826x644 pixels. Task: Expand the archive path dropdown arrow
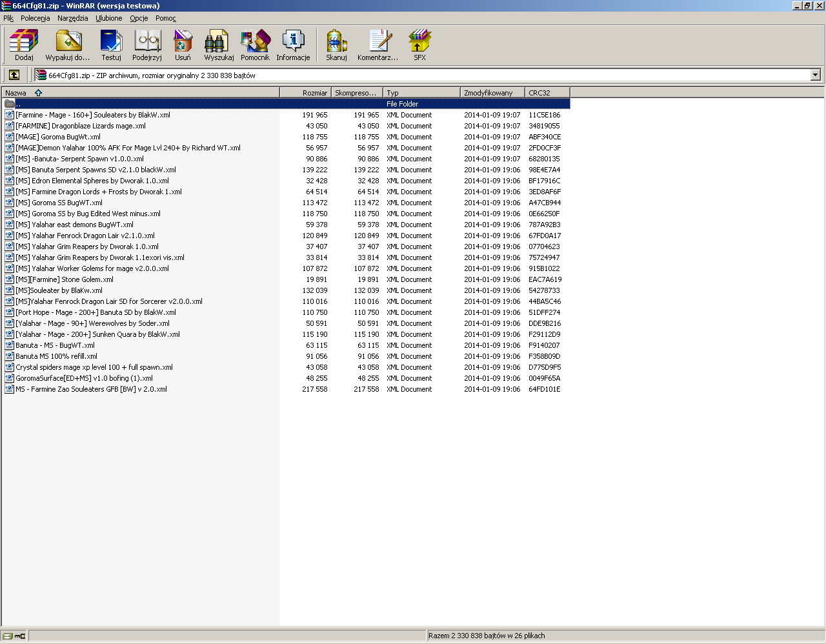815,75
